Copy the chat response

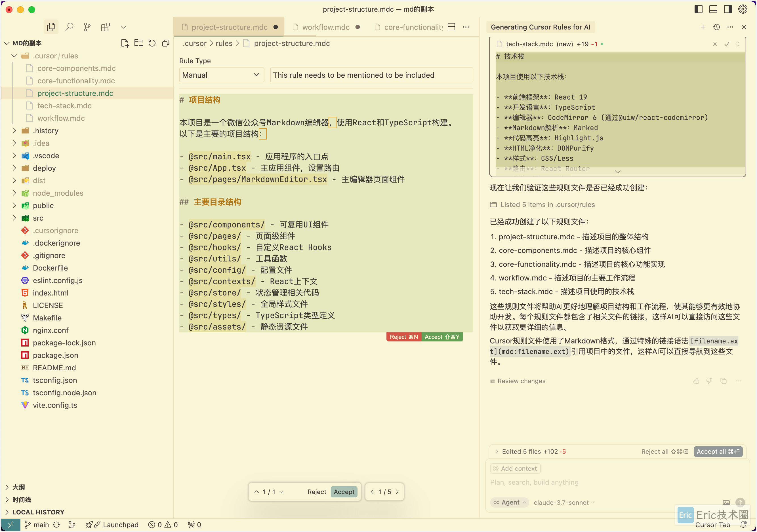pyautogui.click(x=724, y=381)
